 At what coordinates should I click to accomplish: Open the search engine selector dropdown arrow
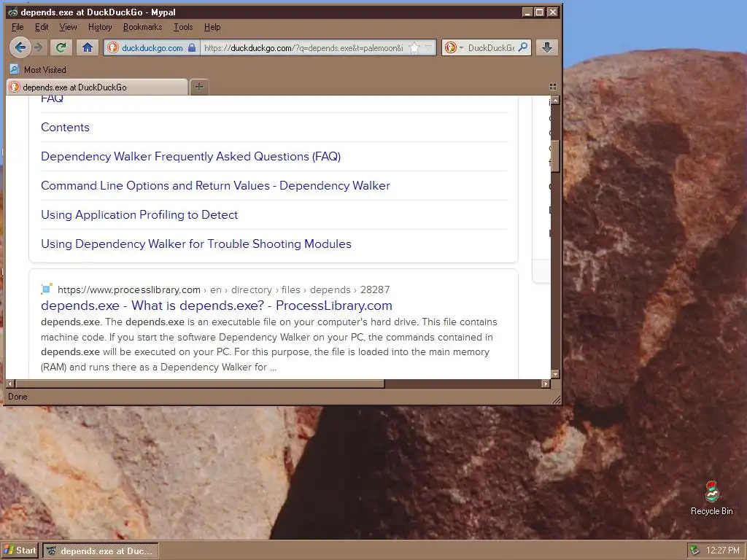coord(461,47)
